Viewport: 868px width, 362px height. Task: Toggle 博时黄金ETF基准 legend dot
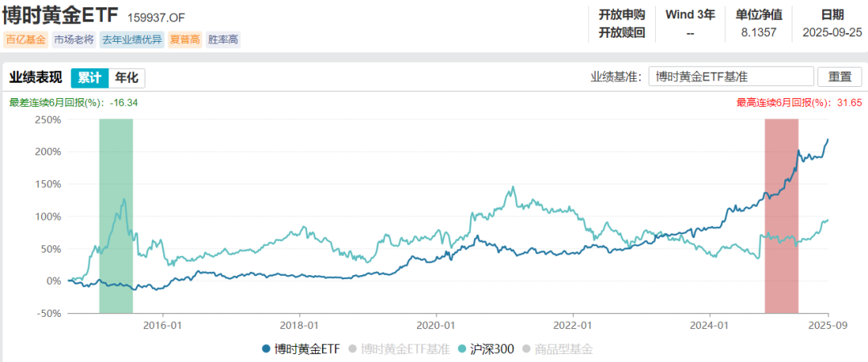[x=353, y=349]
